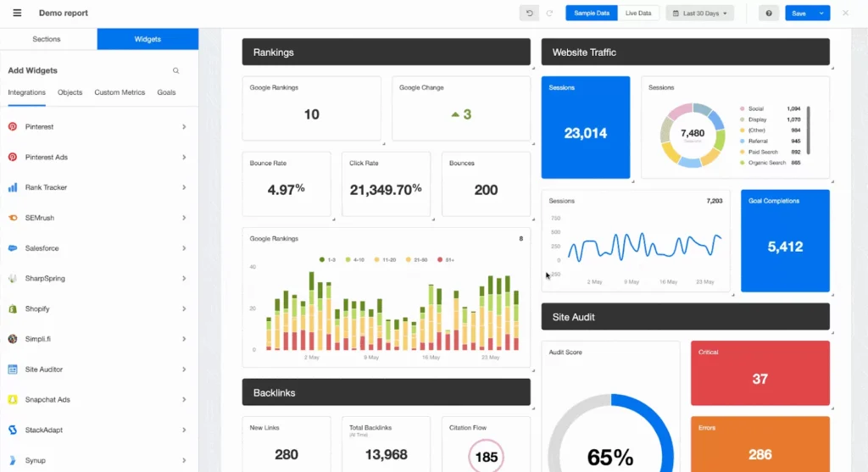Toggle the 1-3 legend item in Google Rankings chart
Screen dimensions: 868x472
[x=328, y=259]
